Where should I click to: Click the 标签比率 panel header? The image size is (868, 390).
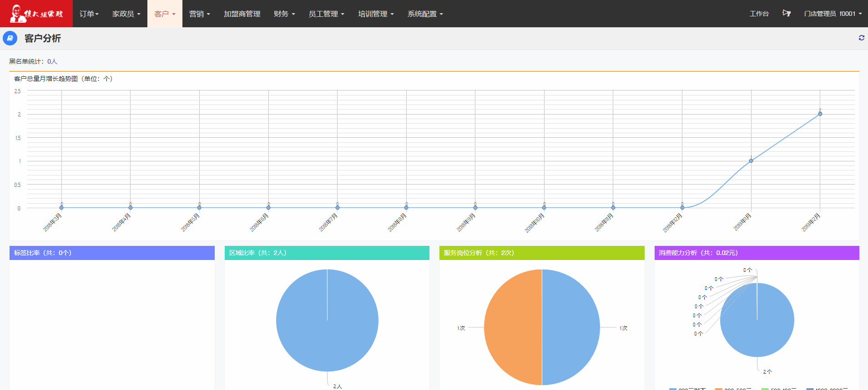(112, 253)
